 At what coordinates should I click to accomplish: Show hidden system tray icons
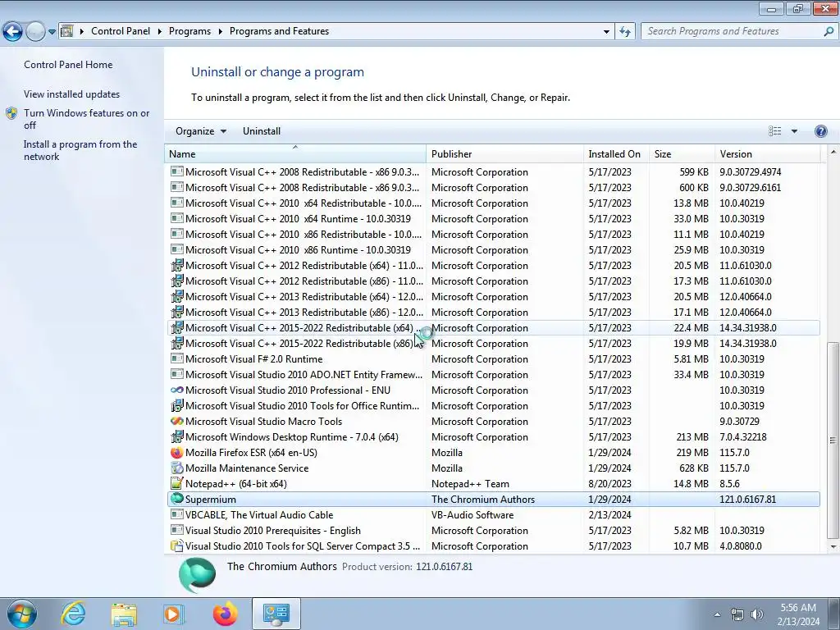[x=717, y=614]
